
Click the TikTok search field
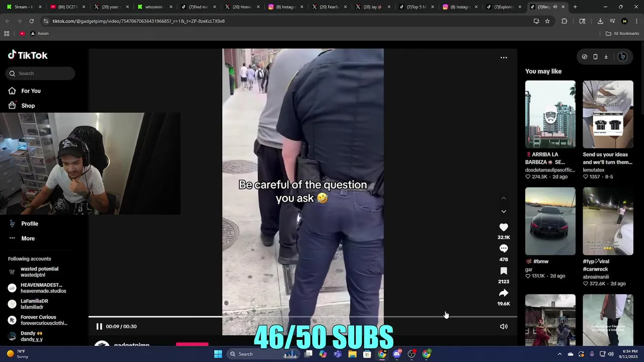[40, 73]
